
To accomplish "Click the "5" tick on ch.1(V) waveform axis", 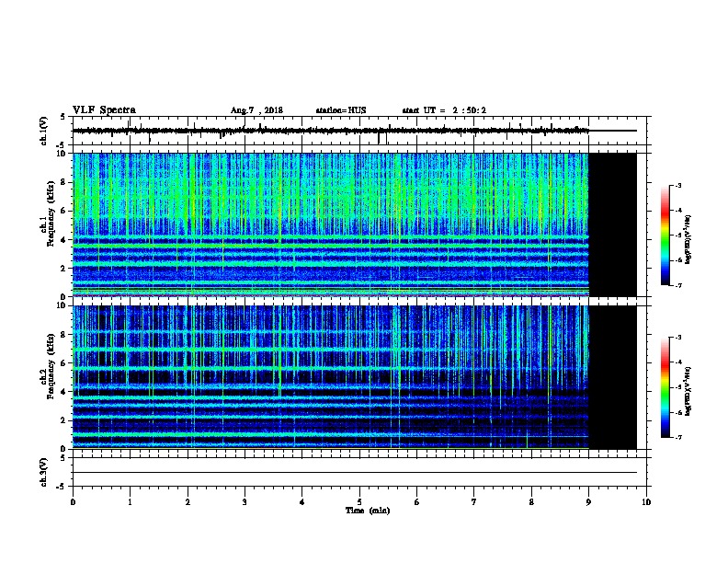I will [63, 117].
